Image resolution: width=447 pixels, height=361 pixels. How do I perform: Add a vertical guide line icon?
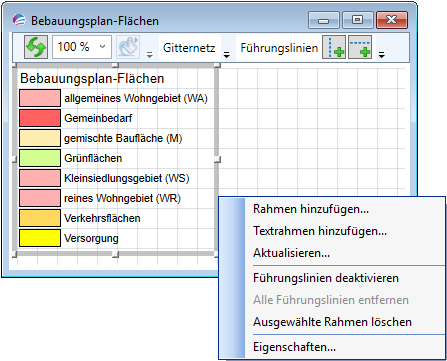click(334, 47)
